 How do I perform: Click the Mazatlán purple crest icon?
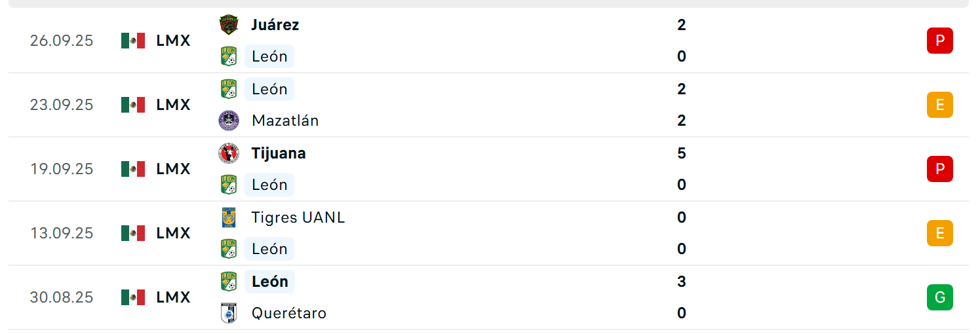pos(229,121)
